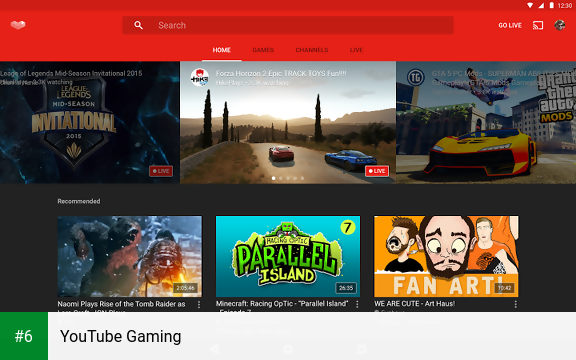The height and width of the screenshot is (360, 576).
Task: Click the Recommended section heading
Action: 79,201
